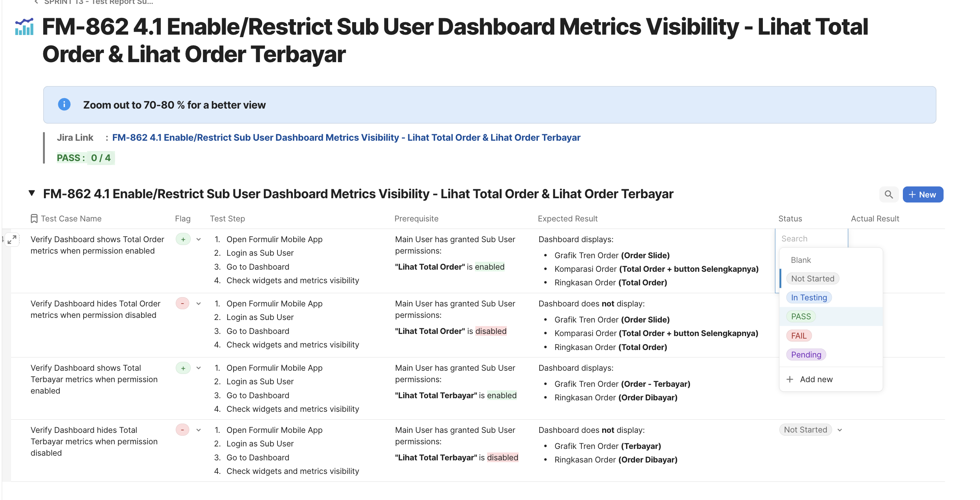The image size is (980, 500).
Task: Open the status dropdown beside Not Started in the last row
Action: pos(840,430)
